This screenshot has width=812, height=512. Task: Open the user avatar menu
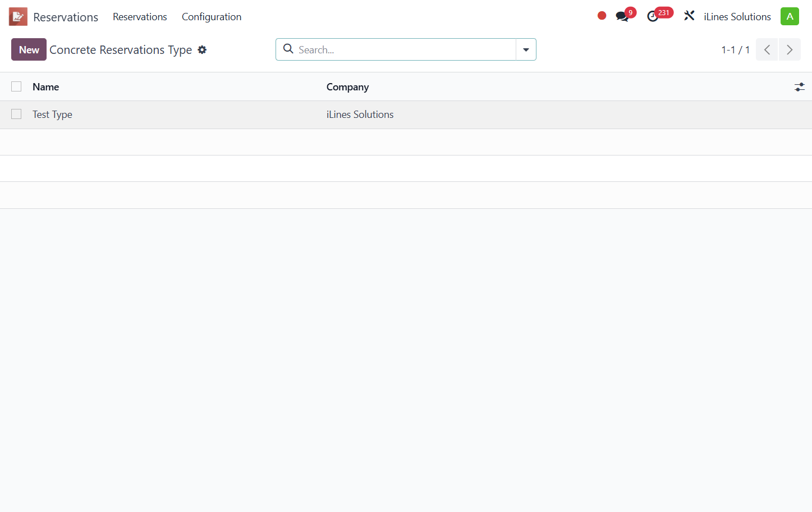(790, 16)
